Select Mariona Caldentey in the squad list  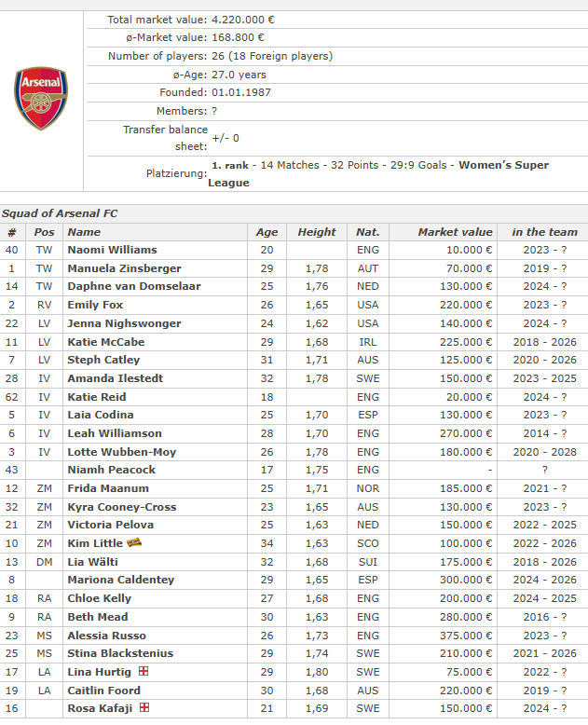click(120, 580)
